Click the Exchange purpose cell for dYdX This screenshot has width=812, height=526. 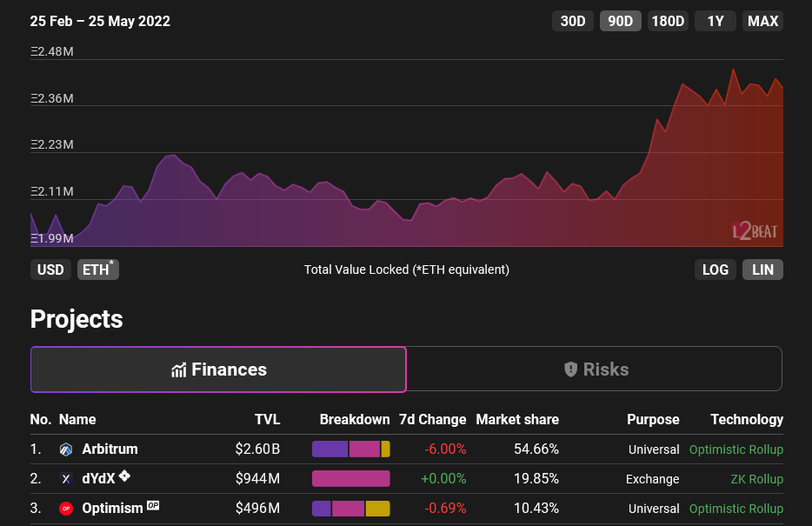tap(653, 479)
